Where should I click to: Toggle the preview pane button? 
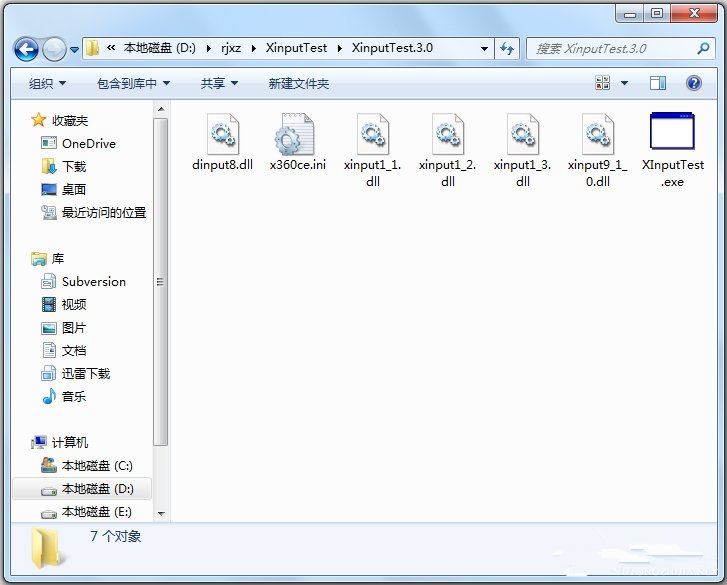(657, 83)
